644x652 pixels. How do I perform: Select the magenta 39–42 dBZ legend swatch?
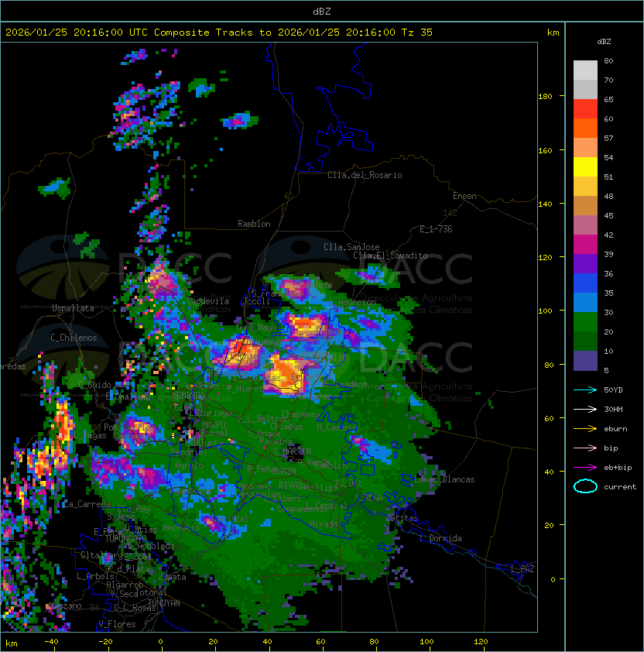(585, 245)
